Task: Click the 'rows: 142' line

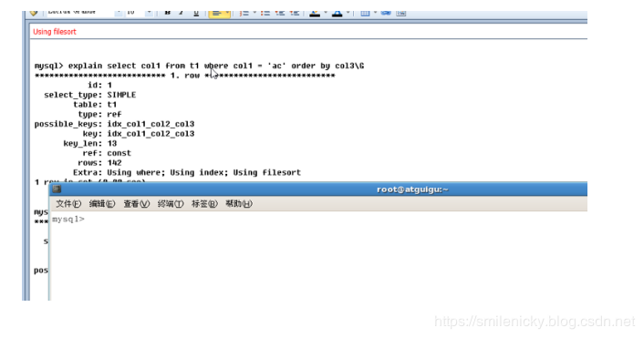Action: [99, 162]
